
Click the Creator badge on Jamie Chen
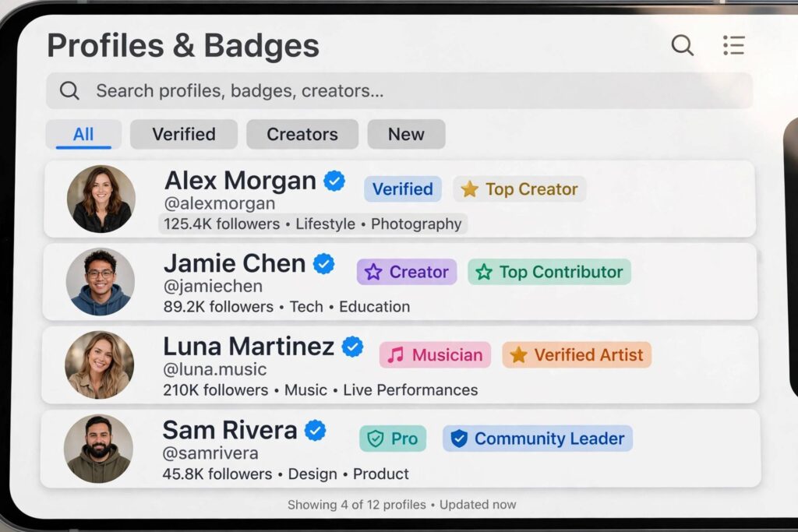[x=407, y=272]
